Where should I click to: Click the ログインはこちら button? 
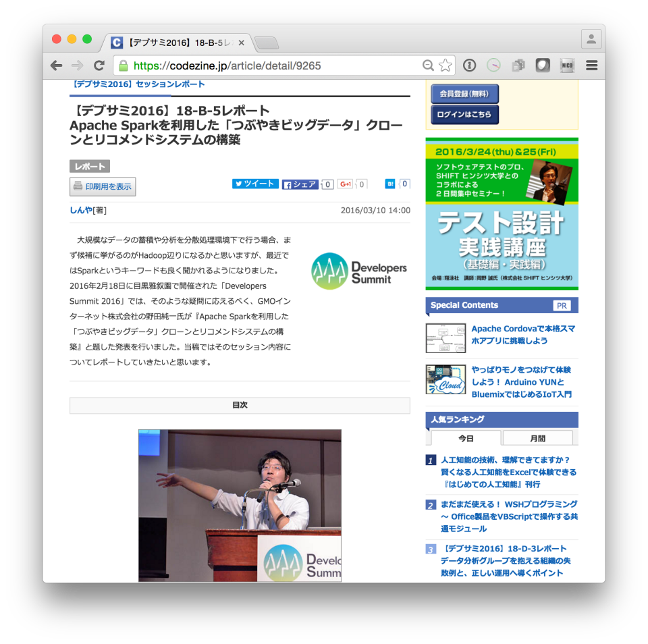pyautogui.click(x=464, y=115)
